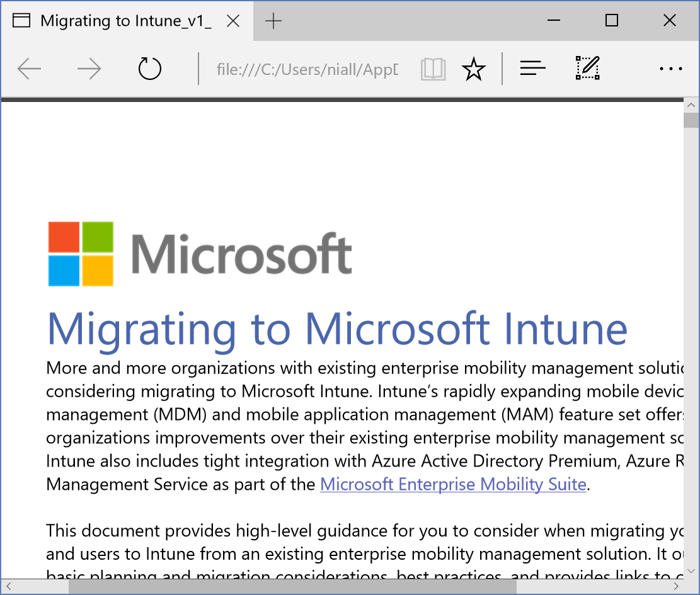Add this page to favorites star
This screenshot has height=595, width=700.
pyautogui.click(x=474, y=69)
